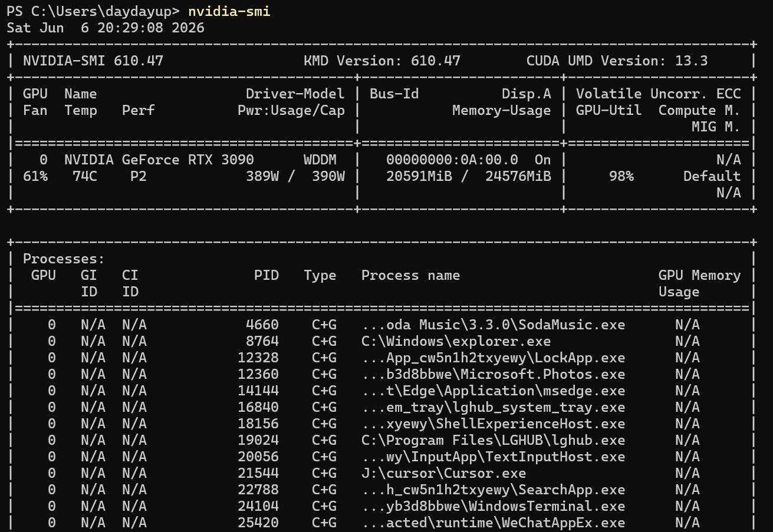Select the timestamp Sat Jun 6 20:29:08 2026

coord(106,28)
